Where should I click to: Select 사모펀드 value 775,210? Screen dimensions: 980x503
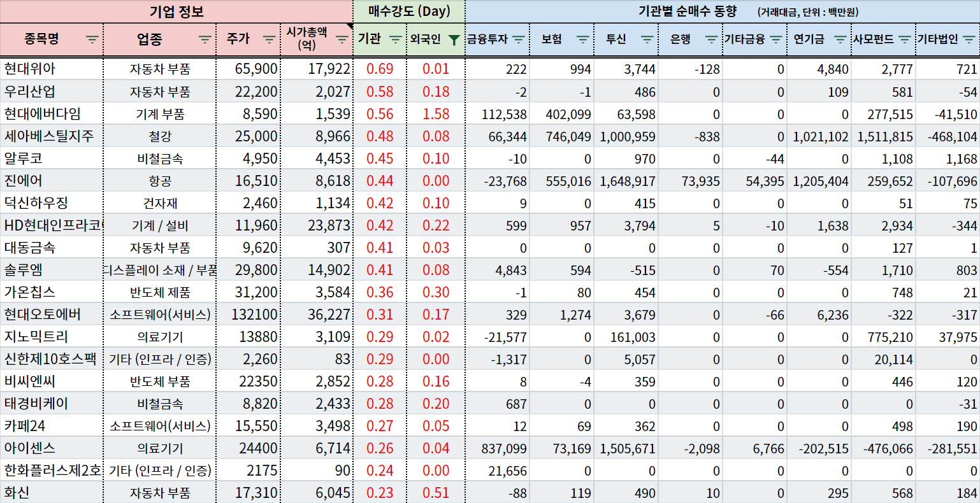pos(884,337)
